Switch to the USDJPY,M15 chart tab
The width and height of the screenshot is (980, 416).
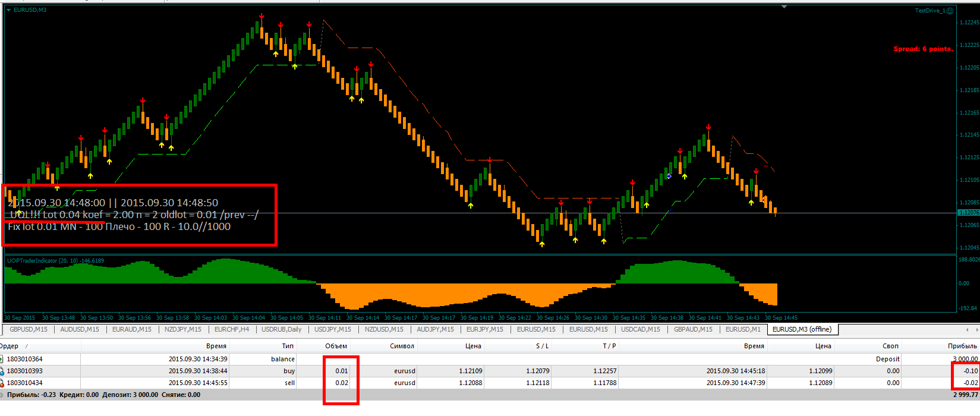(x=333, y=329)
